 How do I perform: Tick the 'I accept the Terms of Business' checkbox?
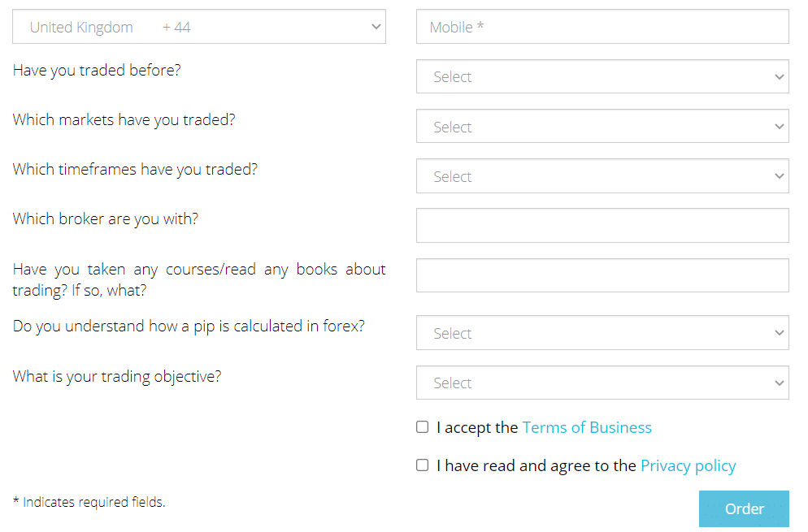[x=423, y=427]
